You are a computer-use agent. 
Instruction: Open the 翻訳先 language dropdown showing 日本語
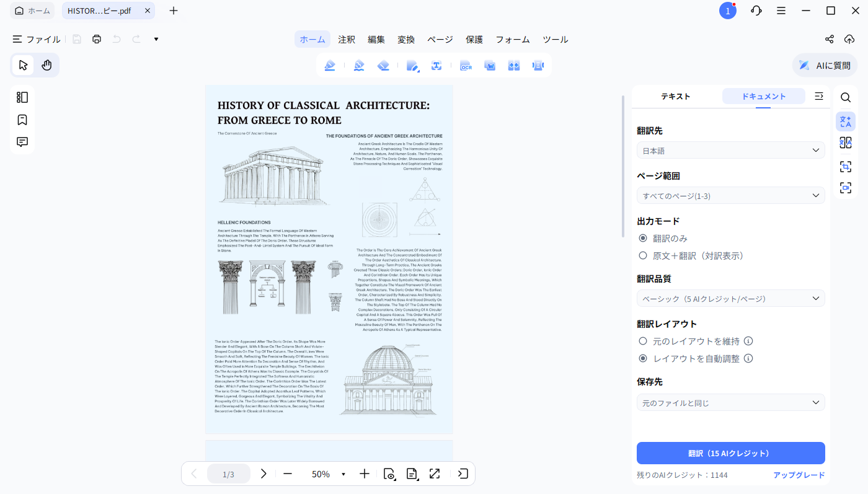pos(731,151)
